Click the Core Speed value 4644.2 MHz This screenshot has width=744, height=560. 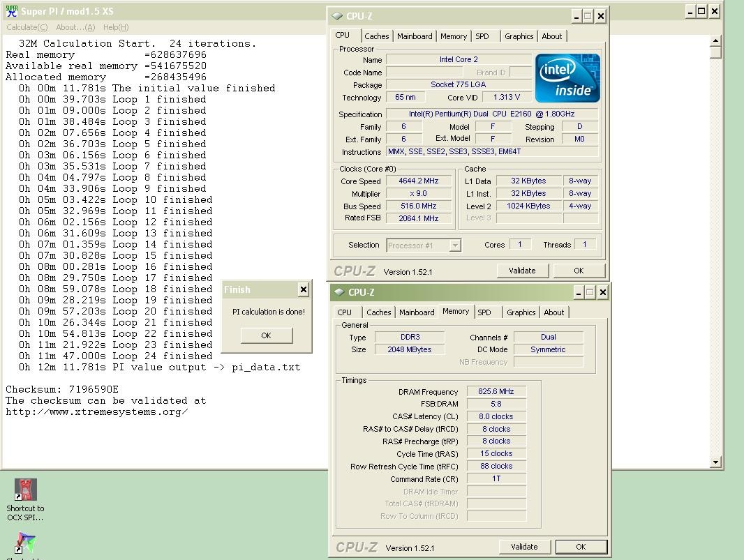419,181
